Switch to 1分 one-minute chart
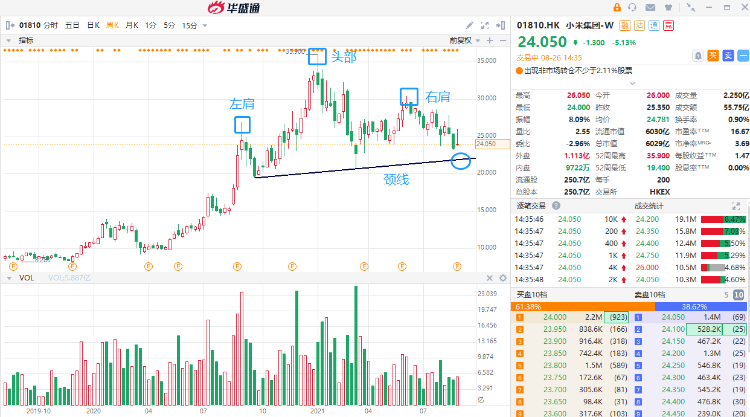Viewport: 750px width, 417px height. 151,25
